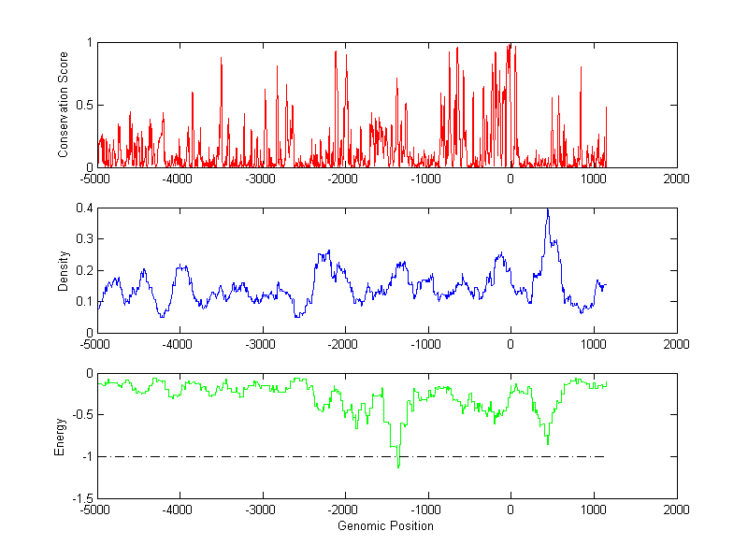Click the '-3000' tick label under Conservation plot
Viewport: 748px width, 560px height.
point(261,179)
